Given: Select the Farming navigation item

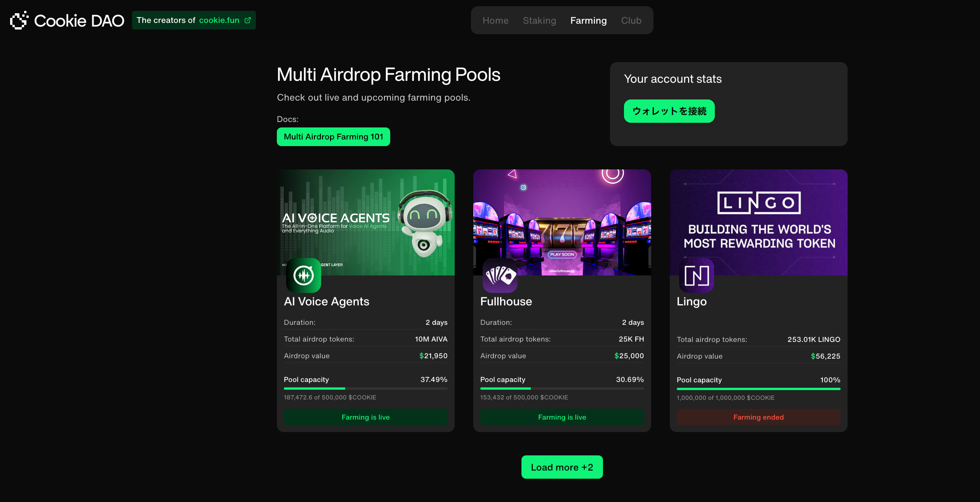Looking at the screenshot, I should [x=588, y=20].
